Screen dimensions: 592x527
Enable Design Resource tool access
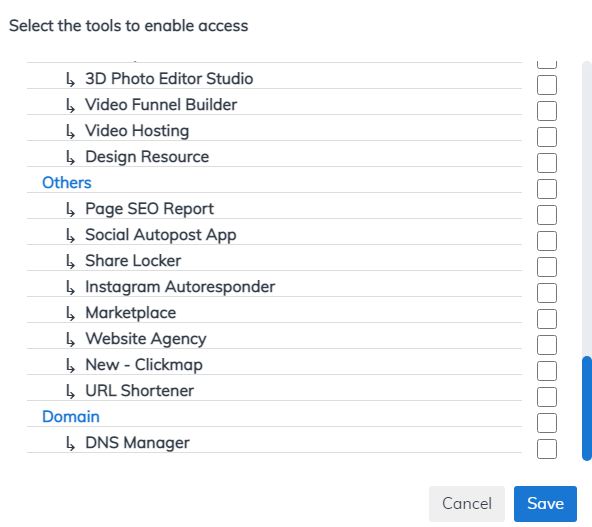547,163
